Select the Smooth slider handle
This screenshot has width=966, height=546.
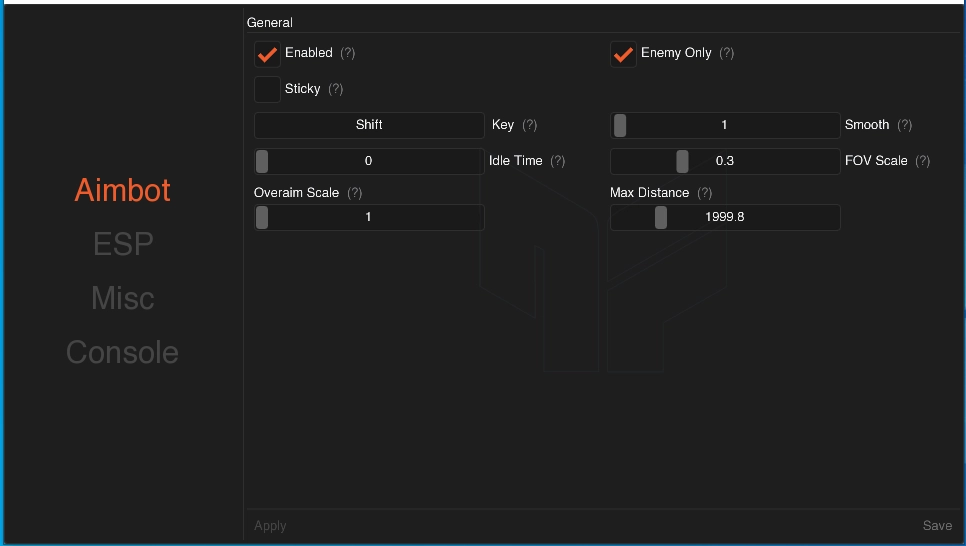(620, 125)
